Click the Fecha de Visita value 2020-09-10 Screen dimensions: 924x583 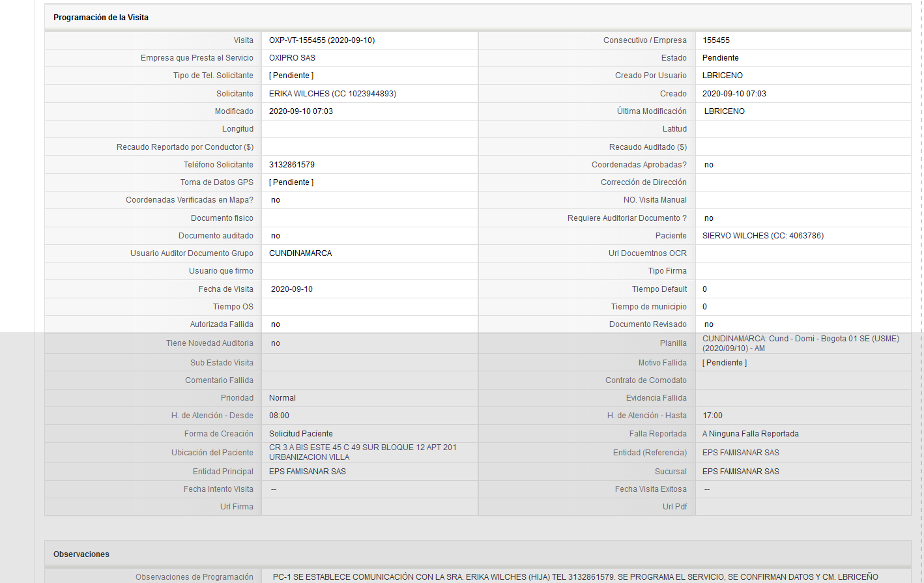click(x=292, y=289)
